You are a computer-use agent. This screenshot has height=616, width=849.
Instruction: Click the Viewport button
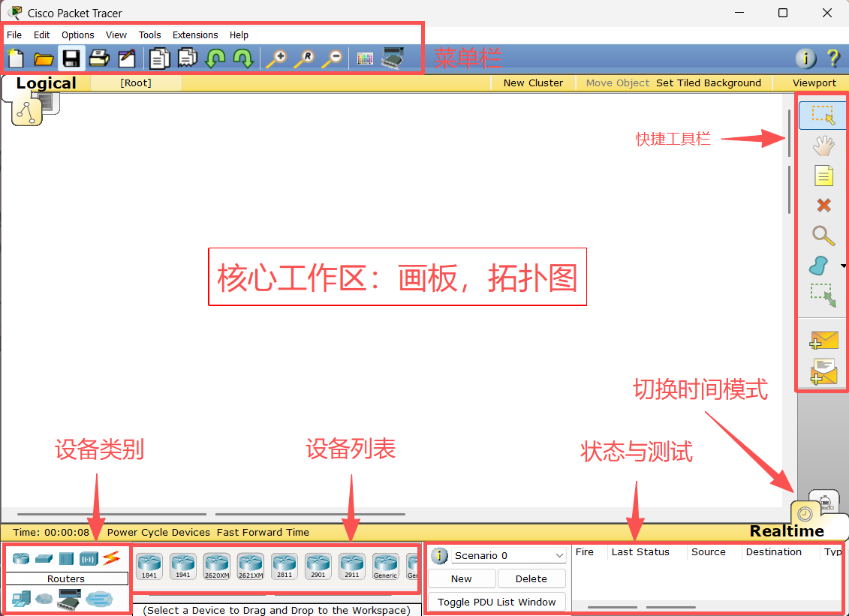(x=814, y=83)
